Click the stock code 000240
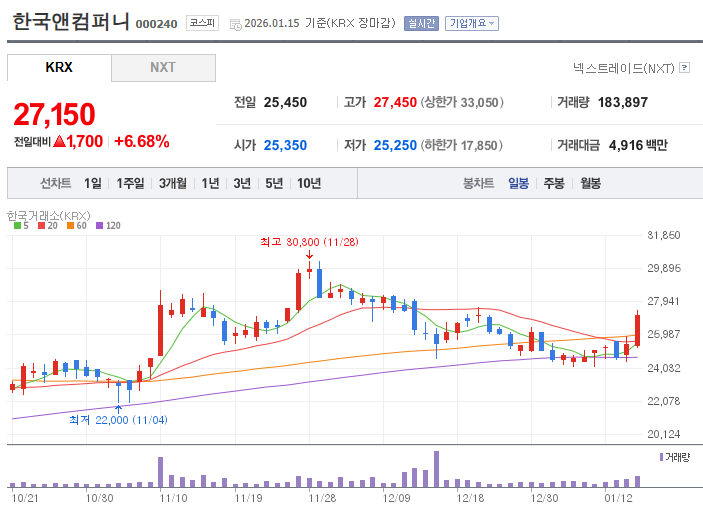 [156, 24]
